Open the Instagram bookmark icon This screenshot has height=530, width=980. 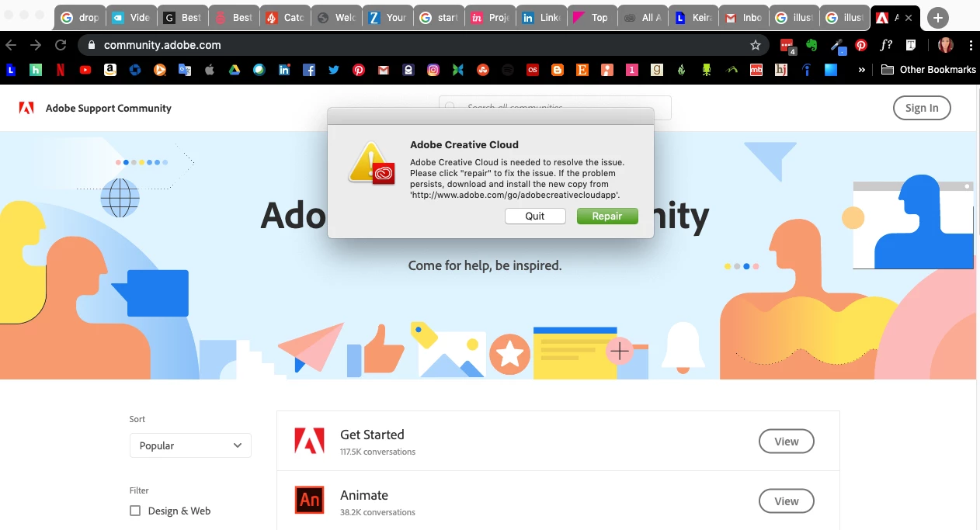(x=433, y=70)
